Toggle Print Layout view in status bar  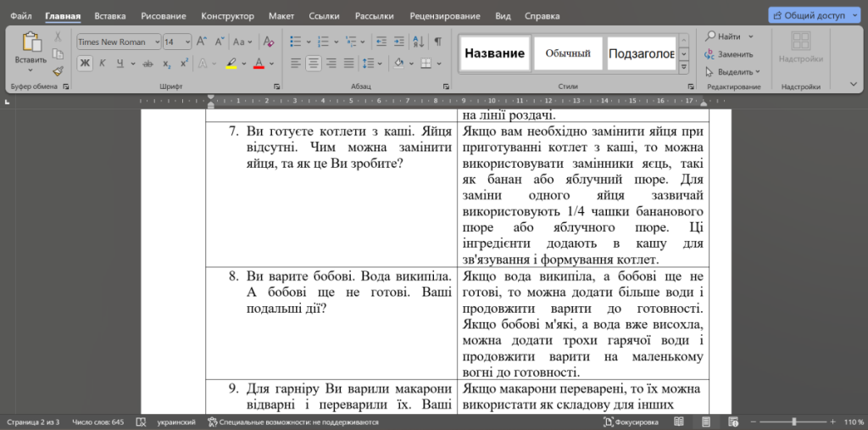pos(706,422)
